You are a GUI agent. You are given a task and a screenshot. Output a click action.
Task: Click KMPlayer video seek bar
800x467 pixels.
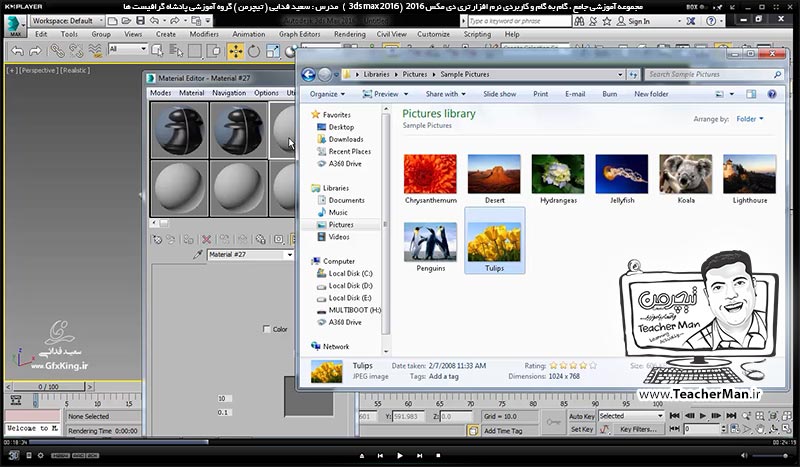pyautogui.click(x=400, y=443)
